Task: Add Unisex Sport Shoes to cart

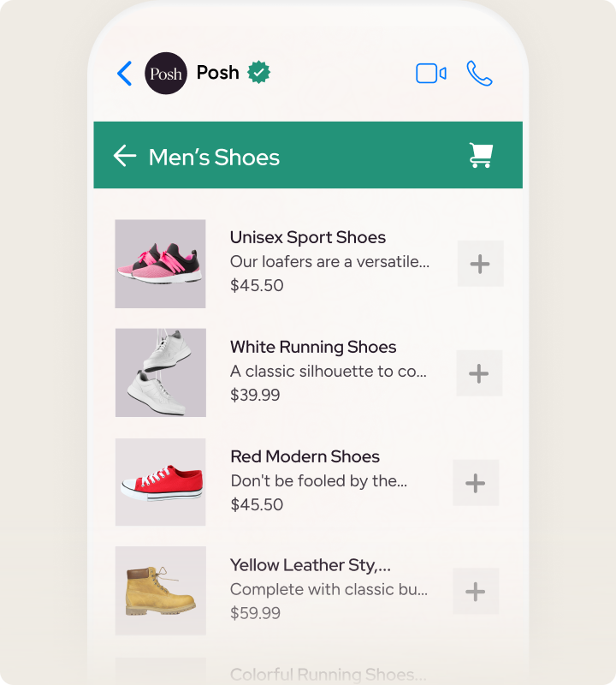Action: pyautogui.click(x=480, y=264)
